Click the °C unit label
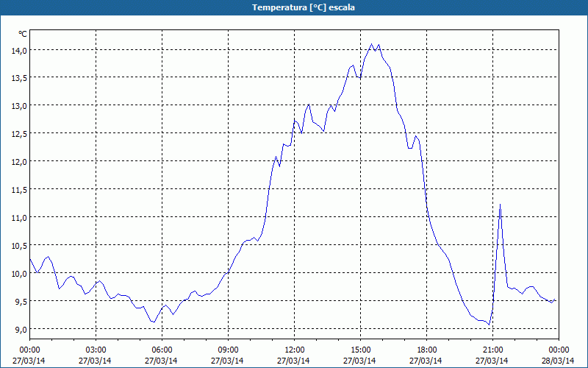The image size is (588, 368). click(23, 34)
